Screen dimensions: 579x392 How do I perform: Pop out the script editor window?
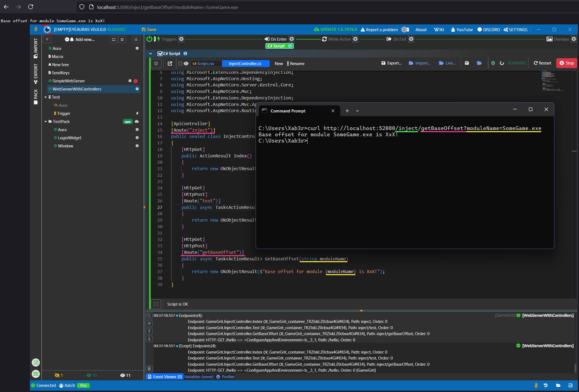point(170,63)
